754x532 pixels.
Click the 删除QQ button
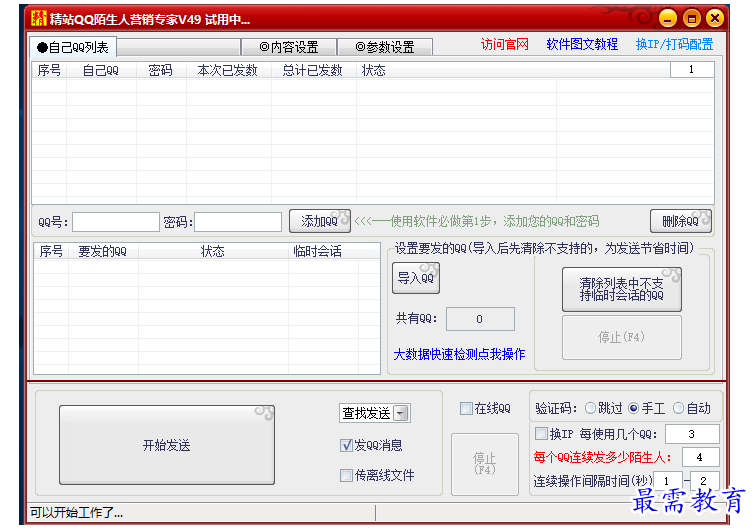680,221
